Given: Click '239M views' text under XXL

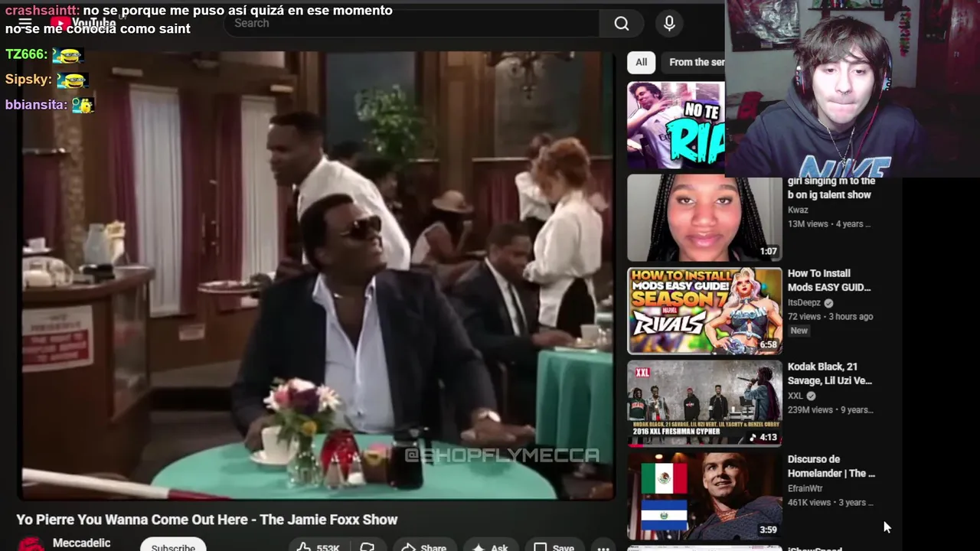Looking at the screenshot, I should pyautogui.click(x=810, y=409).
